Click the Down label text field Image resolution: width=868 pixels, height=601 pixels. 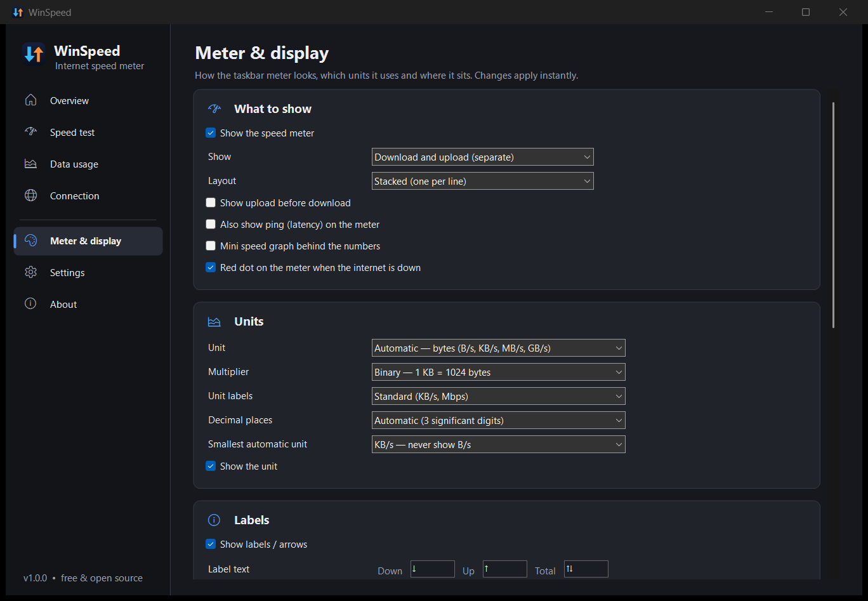pos(433,569)
